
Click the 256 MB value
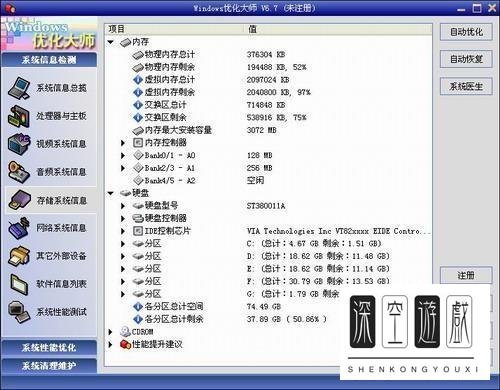(x=260, y=168)
